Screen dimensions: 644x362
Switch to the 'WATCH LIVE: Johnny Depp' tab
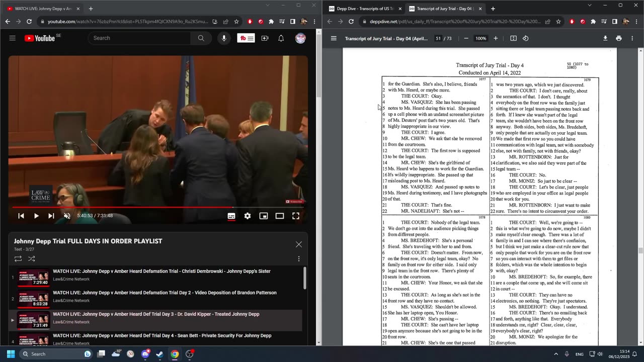(43, 9)
